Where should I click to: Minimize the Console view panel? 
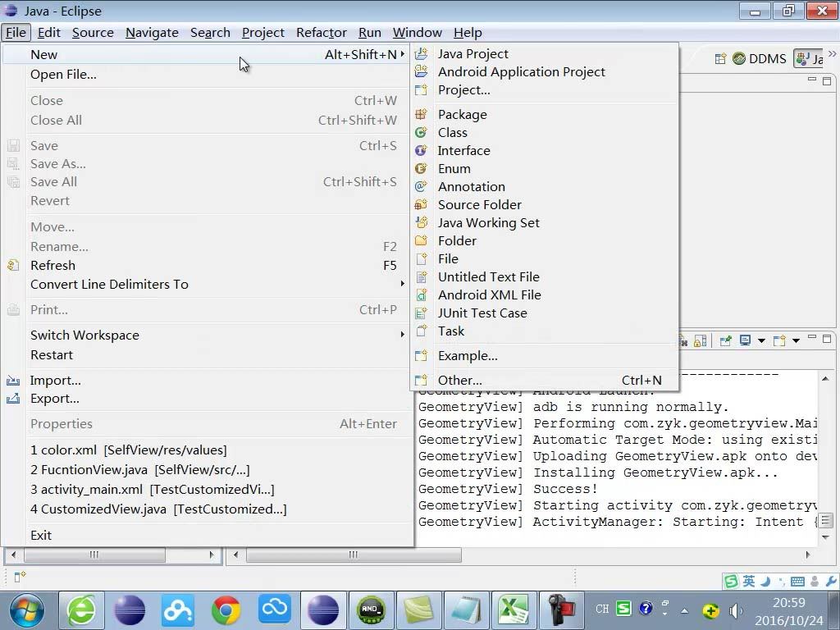tap(812, 337)
